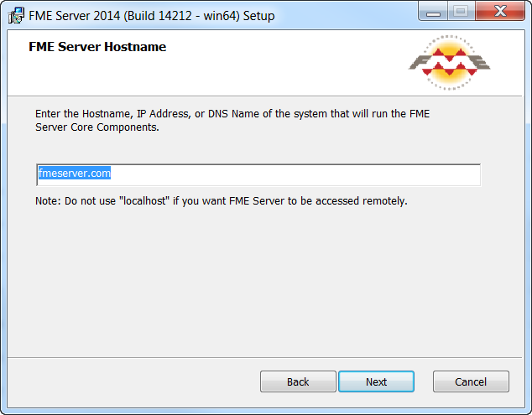This screenshot has height=415, width=532.
Task: Click the note about using localhost
Action: point(222,201)
